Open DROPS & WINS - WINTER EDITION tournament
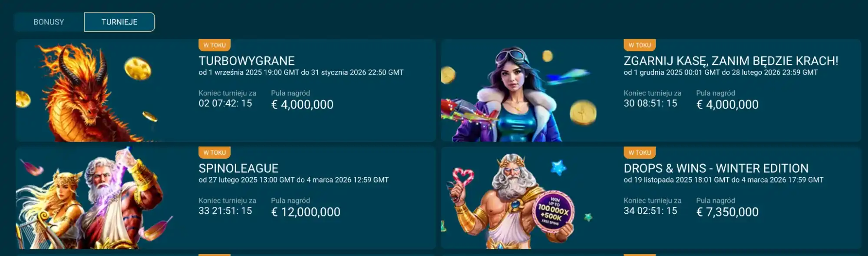Image resolution: width=868 pixels, height=256 pixels. 716,168
